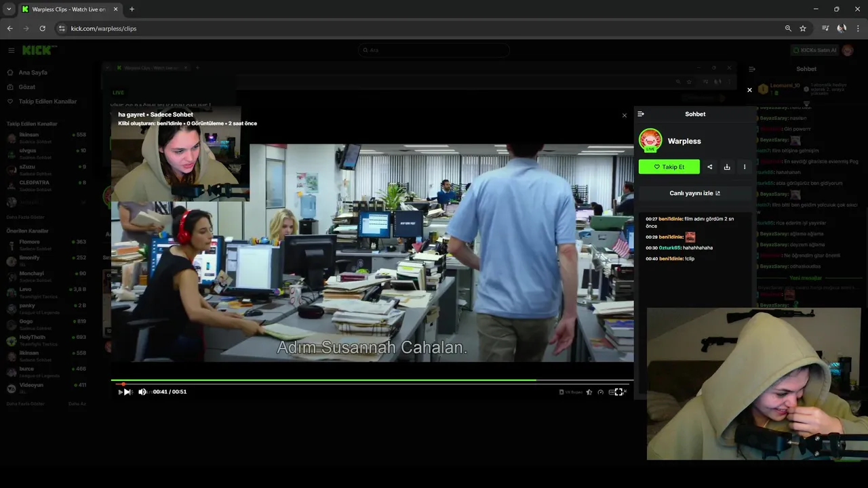The image size is (868, 488).
Task: Select the Warpless Clips browser tab
Action: pyautogui.click(x=69, y=9)
